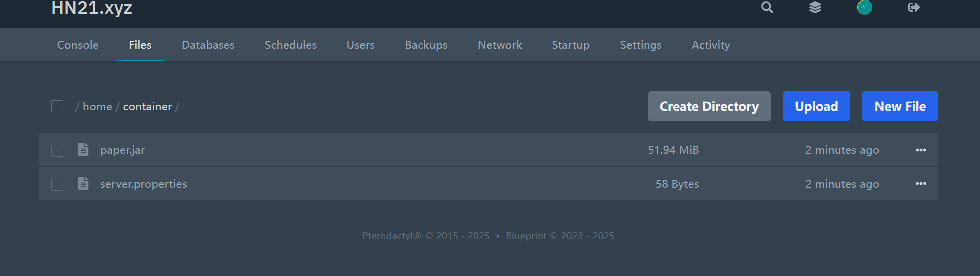Toggle the select-all files checkbox
The height and width of the screenshot is (276, 980).
tap(57, 106)
